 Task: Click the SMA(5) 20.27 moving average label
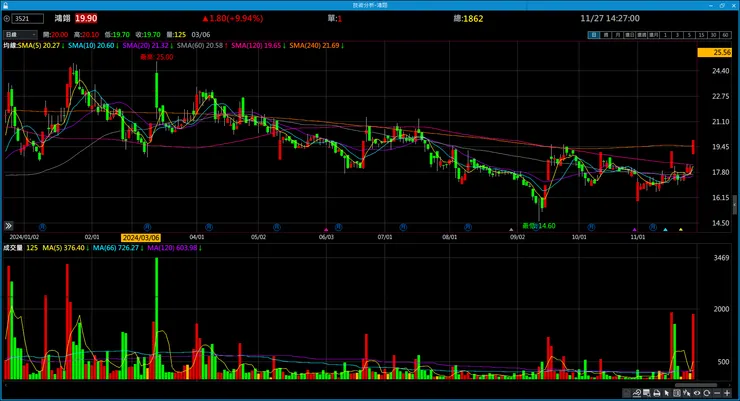click(41, 46)
